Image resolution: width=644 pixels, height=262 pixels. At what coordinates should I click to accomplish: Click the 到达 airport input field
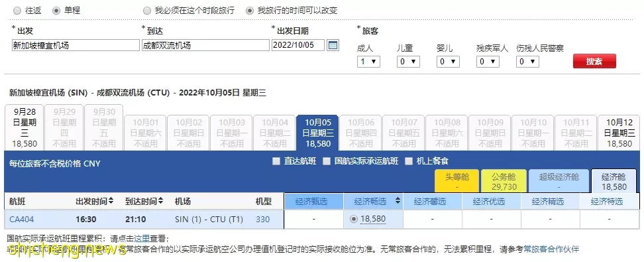click(x=205, y=45)
